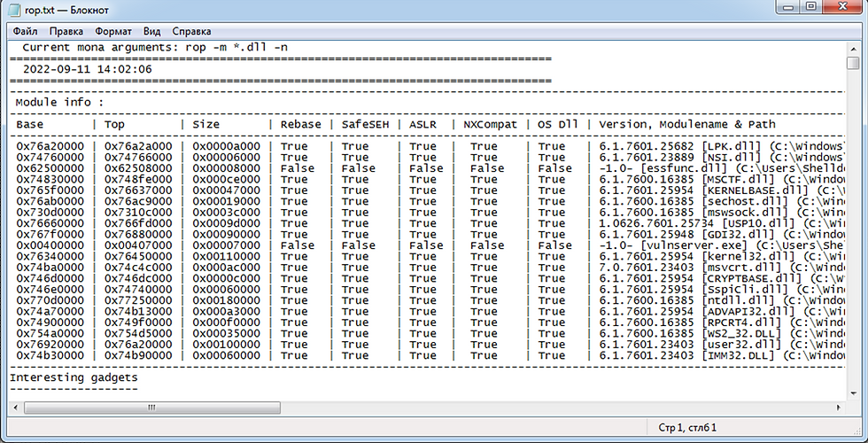Click the 'Module info :' heading
The height and width of the screenshot is (443, 868).
[60, 103]
